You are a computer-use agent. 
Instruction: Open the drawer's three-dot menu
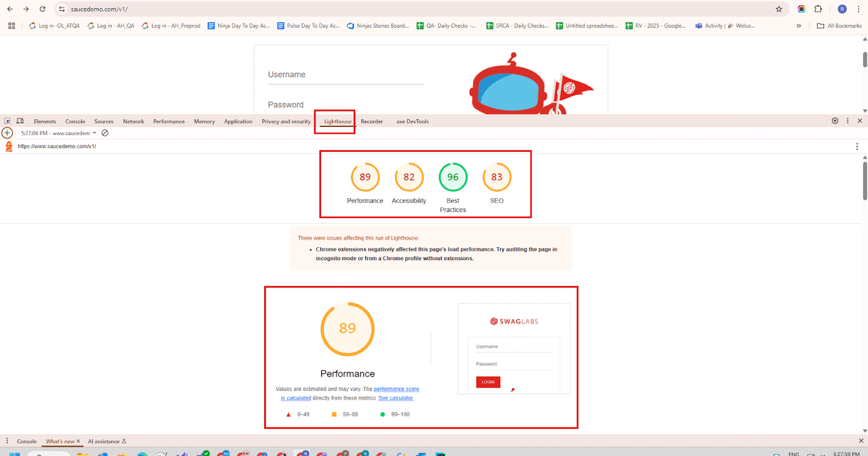tap(7, 442)
